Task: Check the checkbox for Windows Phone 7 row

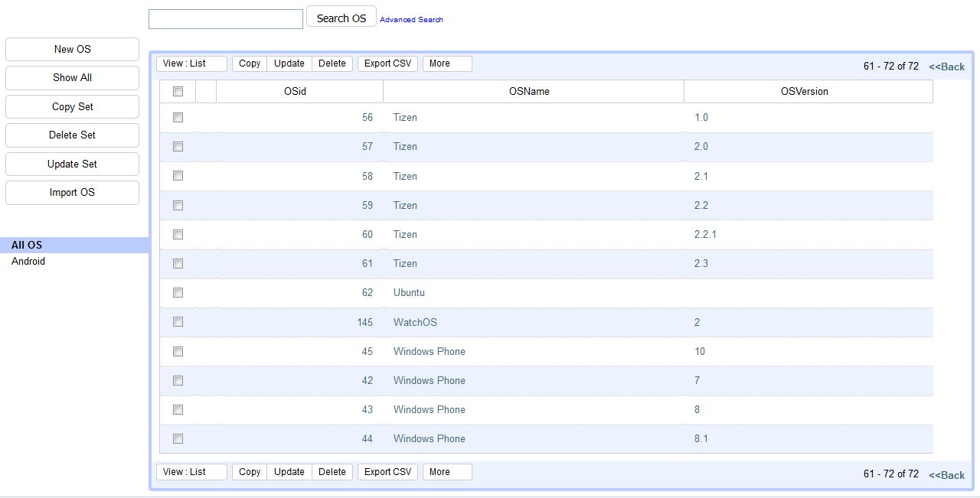Action: pyautogui.click(x=178, y=380)
